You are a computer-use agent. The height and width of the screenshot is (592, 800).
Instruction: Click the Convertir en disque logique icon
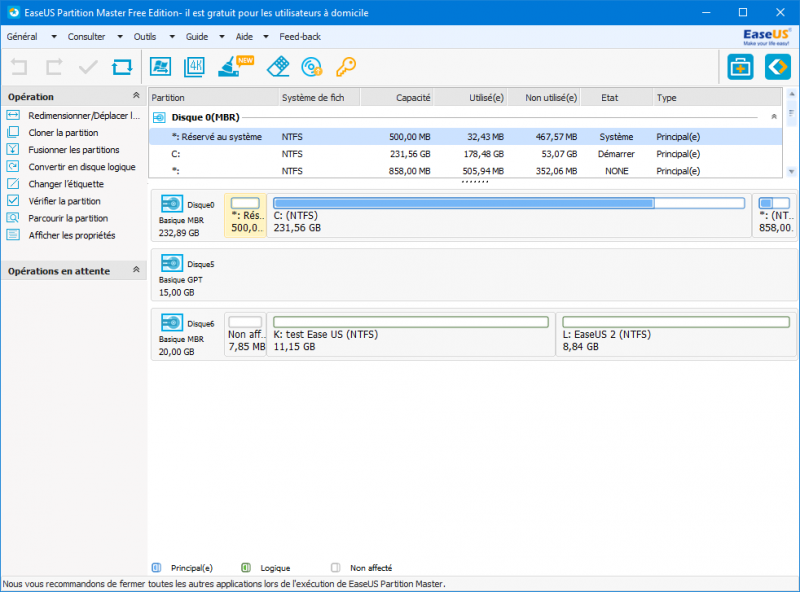(x=13, y=166)
